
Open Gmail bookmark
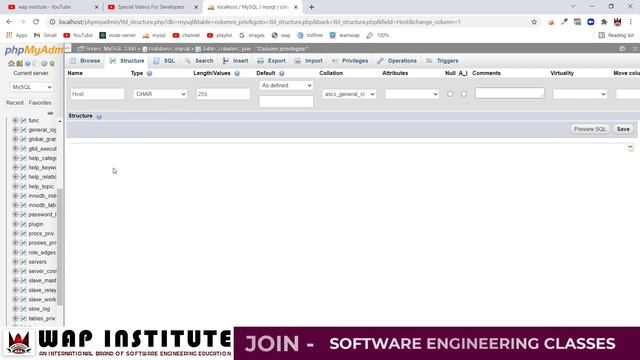[x=45, y=36]
